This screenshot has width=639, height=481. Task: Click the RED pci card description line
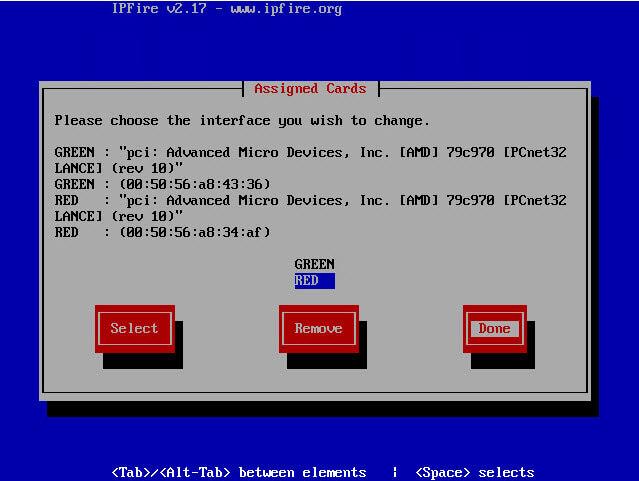coord(310,208)
